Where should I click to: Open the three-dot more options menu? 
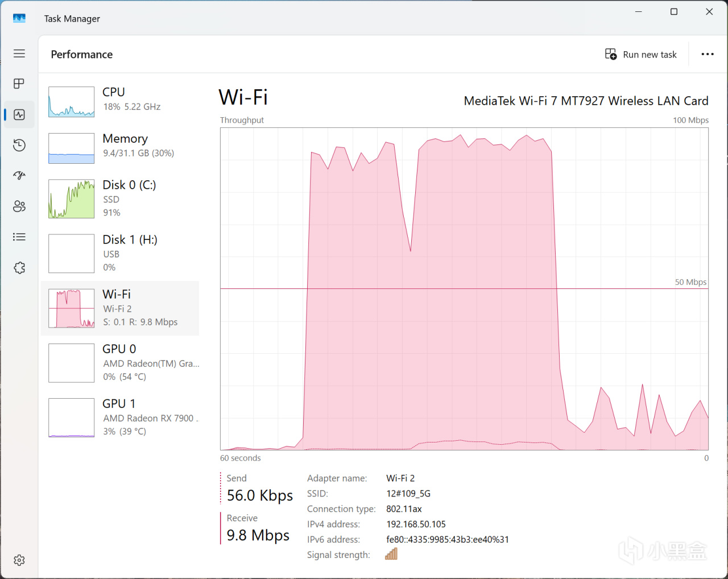click(708, 54)
